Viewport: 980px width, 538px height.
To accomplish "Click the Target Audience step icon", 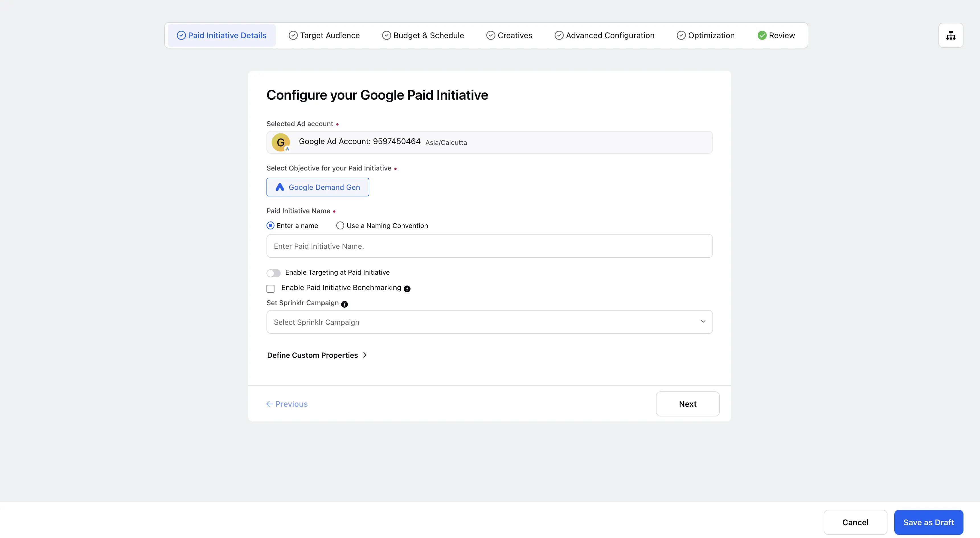I will click(x=292, y=35).
